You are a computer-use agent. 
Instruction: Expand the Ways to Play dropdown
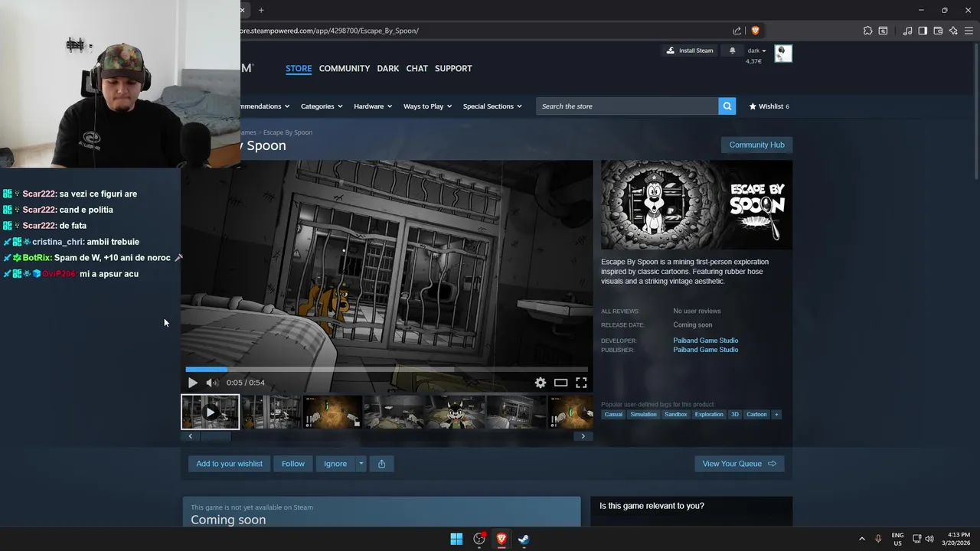pyautogui.click(x=427, y=106)
